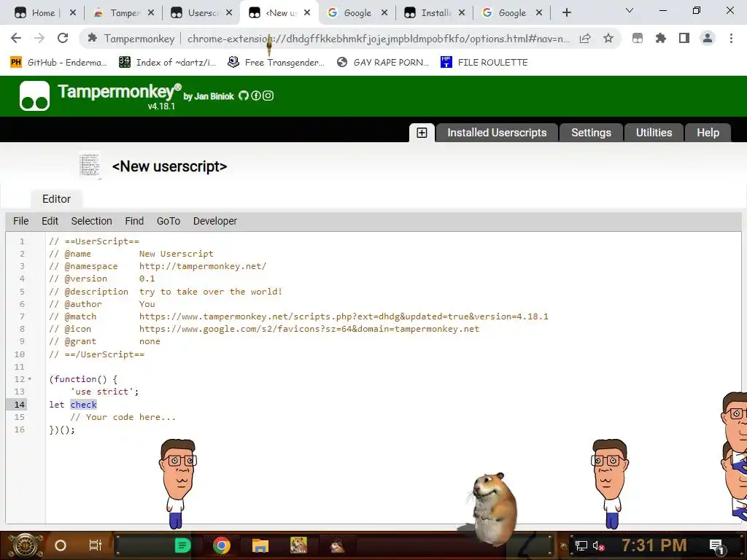Collapse the function fold arrow on line 12
This screenshot has width=747, height=560.
[29, 379]
